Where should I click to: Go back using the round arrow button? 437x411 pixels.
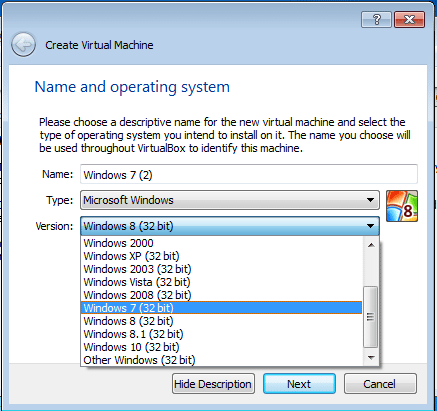(x=23, y=44)
